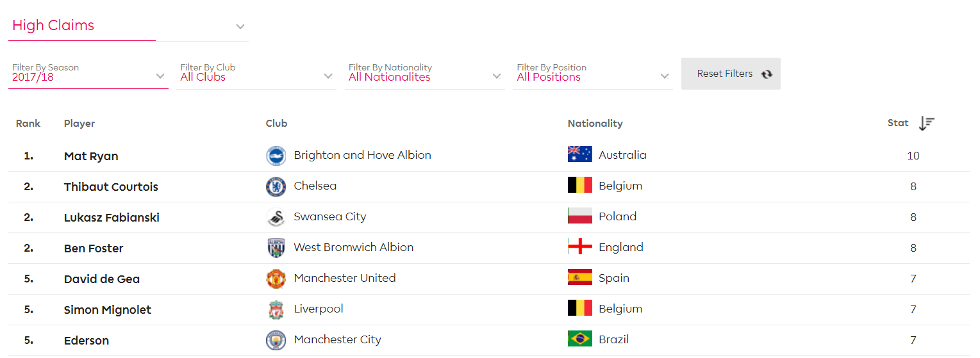Open Mat Ryan's player profile link
This screenshot has width=980, height=358.
point(91,156)
